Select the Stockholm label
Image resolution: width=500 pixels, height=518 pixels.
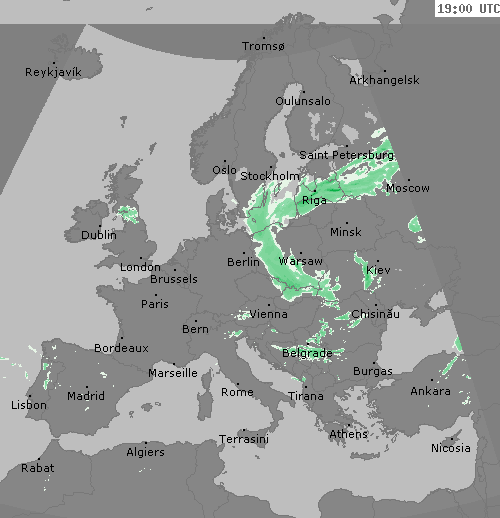coord(270,176)
